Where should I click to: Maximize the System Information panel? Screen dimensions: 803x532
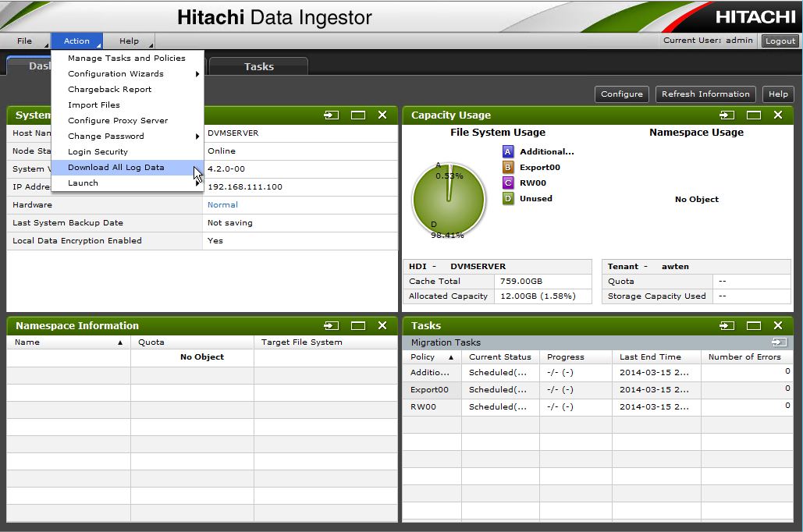click(x=358, y=115)
